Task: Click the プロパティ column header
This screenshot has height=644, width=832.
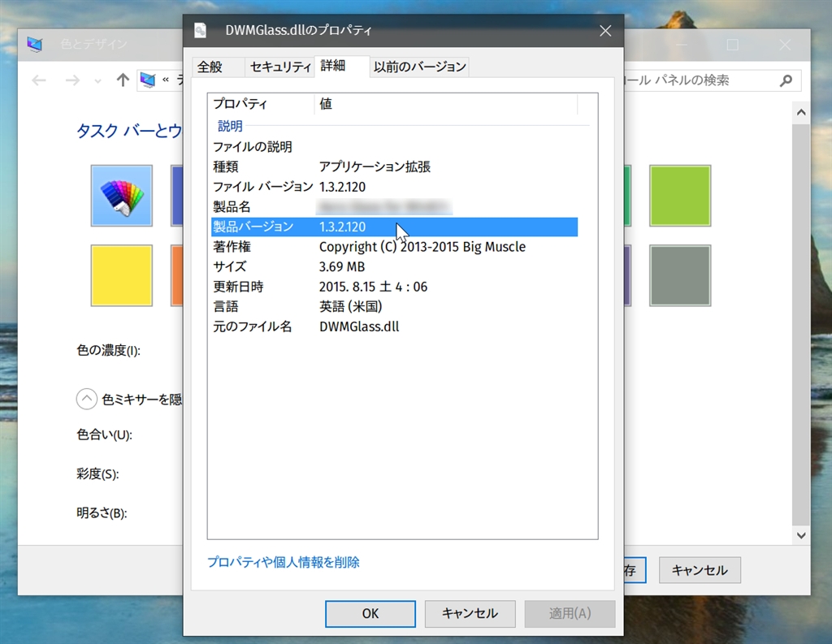Action: point(262,104)
